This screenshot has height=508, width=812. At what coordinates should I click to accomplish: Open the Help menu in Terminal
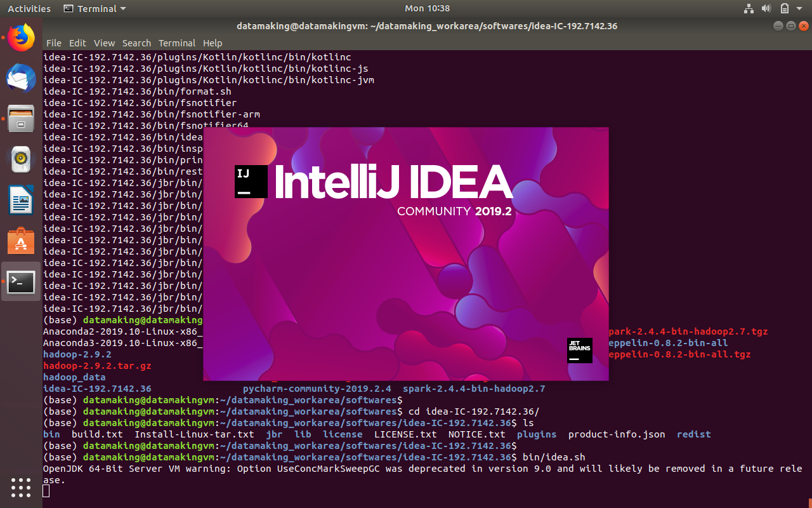pos(213,43)
